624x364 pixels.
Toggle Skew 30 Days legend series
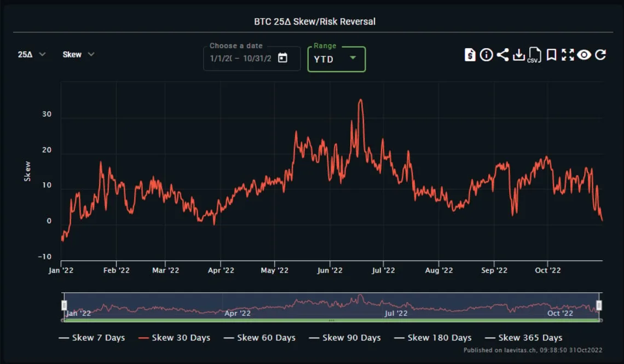tap(174, 338)
